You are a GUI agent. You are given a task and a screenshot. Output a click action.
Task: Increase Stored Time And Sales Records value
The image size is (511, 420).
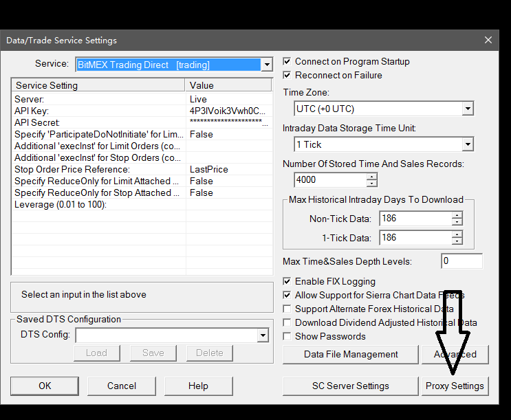tap(371, 176)
